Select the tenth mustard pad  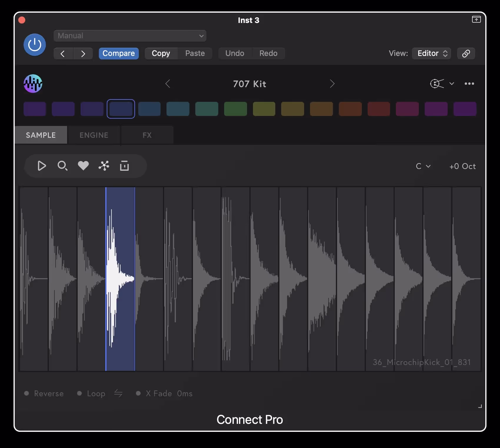tap(293, 109)
